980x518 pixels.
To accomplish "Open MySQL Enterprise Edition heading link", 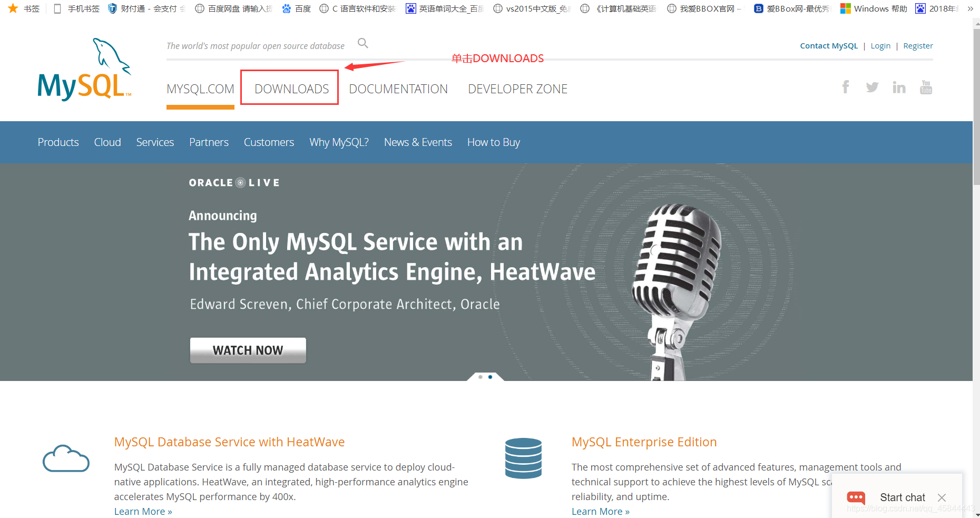I will tap(644, 442).
